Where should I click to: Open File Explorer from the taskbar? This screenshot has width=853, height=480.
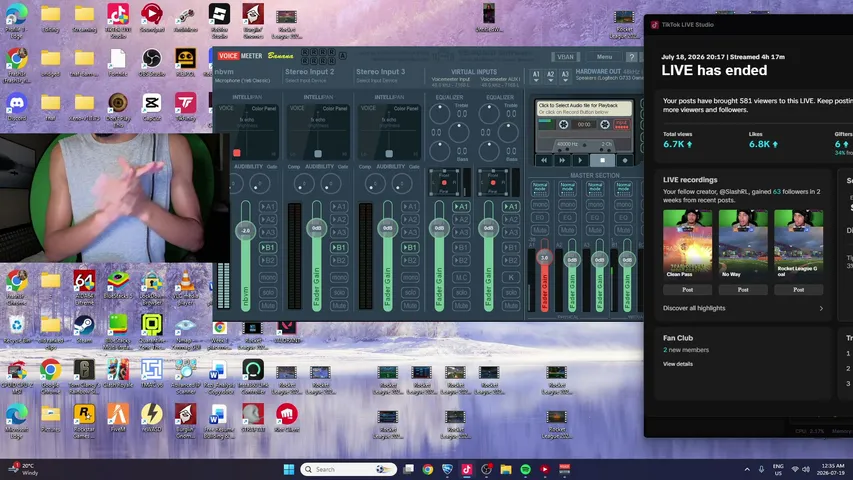tap(506, 469)
